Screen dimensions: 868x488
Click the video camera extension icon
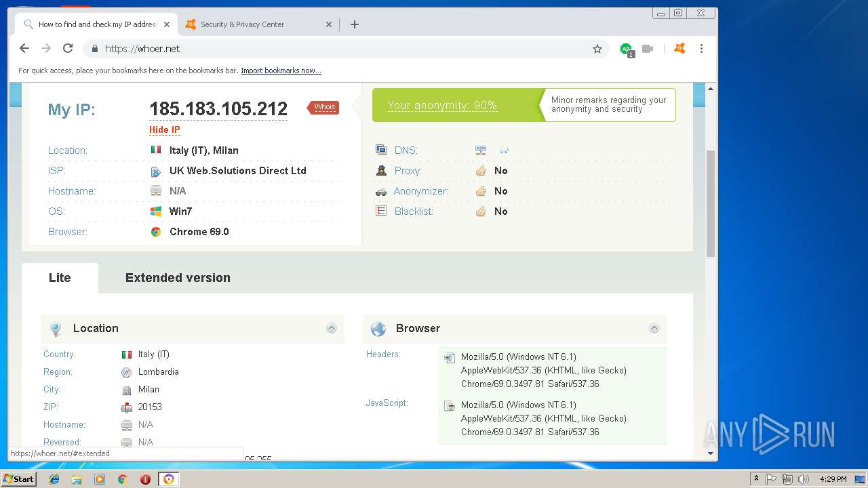pyautogui.click(x=648, y=49)
